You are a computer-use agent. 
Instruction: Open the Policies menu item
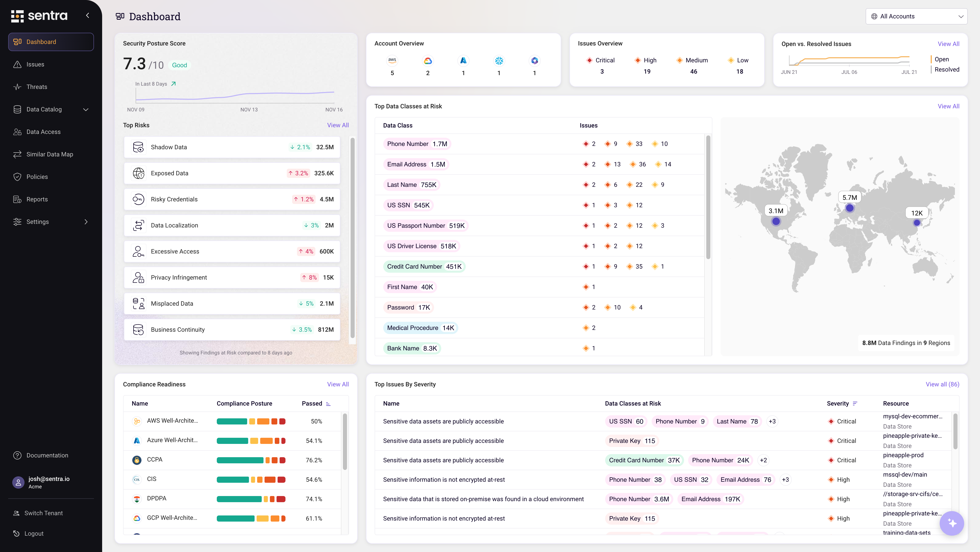(37, 177)
